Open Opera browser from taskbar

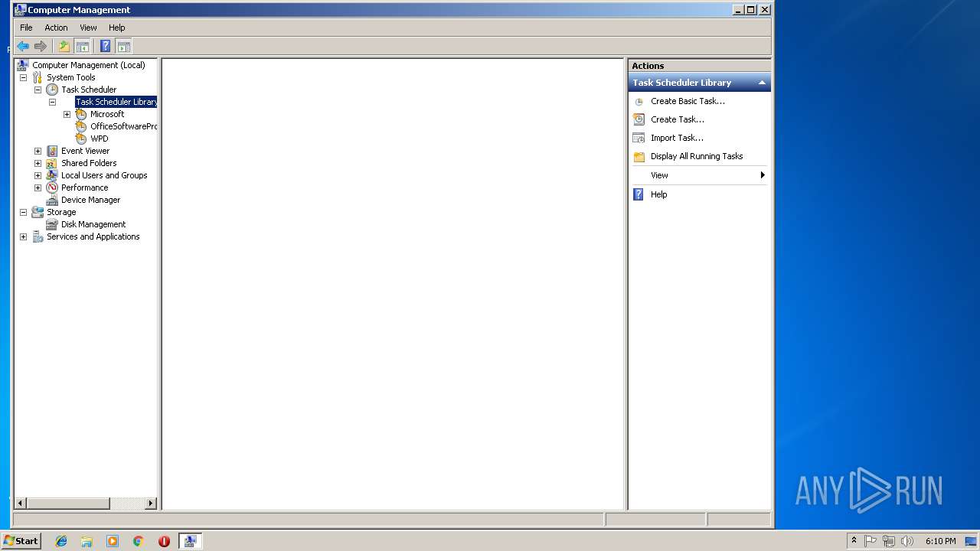(x=164, y=541)
